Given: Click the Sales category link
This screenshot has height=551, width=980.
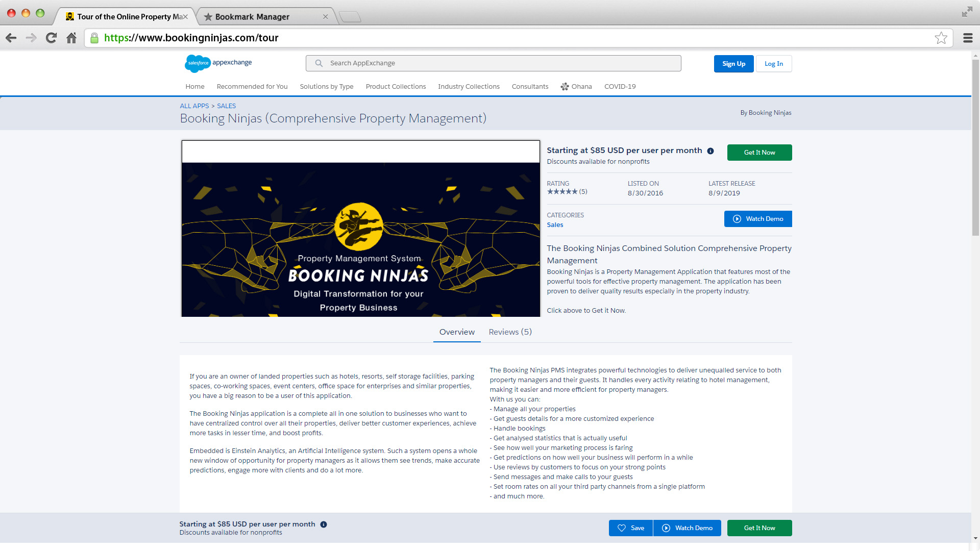Looking at the screenshot, I should [x=555, y=225].
